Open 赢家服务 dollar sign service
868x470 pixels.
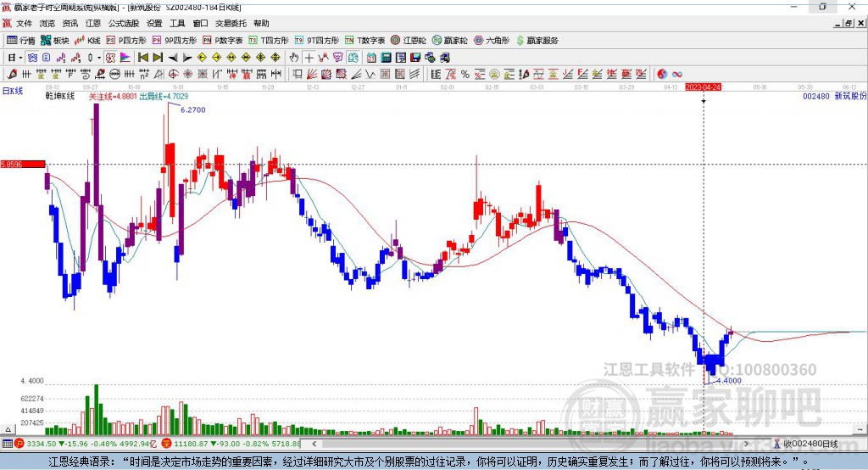point(537,41)
